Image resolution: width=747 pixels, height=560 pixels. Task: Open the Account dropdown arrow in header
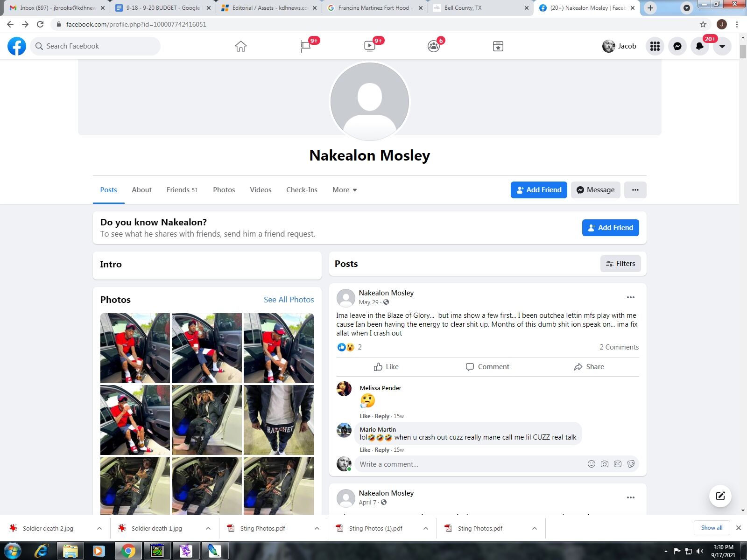tap(722, 46)
